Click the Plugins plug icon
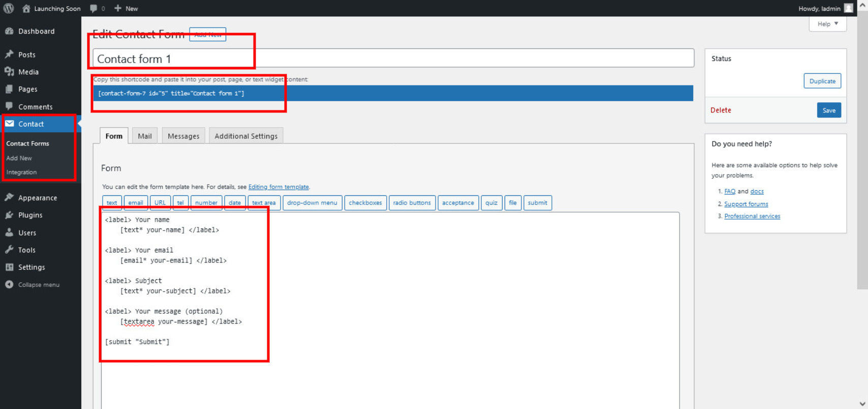868x409 pixels. [x=9, y=215]
